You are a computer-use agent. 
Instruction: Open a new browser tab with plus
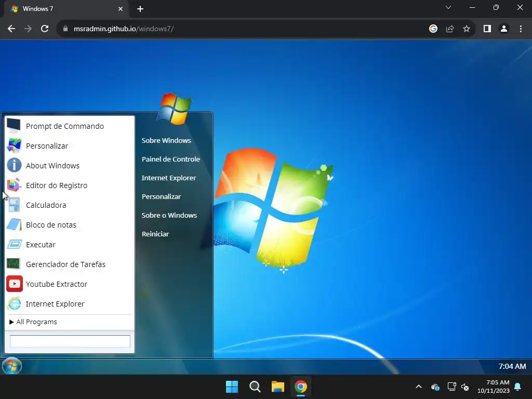(140, 9)
